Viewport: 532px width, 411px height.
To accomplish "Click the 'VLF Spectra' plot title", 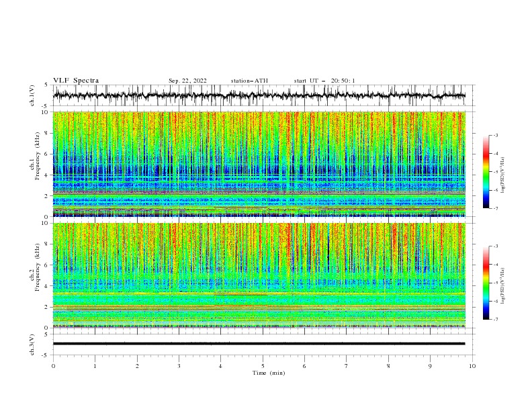I will pyautogui.click(x=76, y=81).
